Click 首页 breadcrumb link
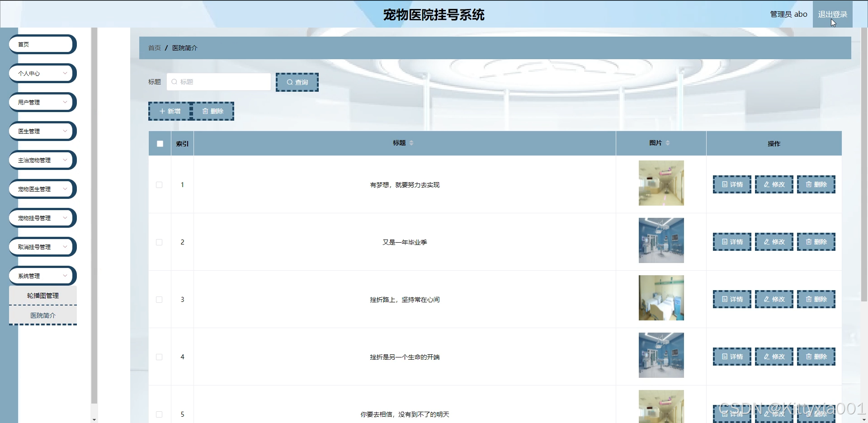 point(155,48)
